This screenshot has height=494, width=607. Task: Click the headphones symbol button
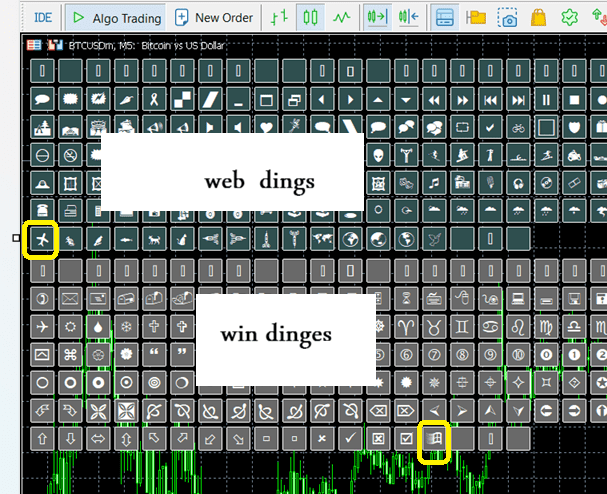pyautogui.click(x=518, y=183)
